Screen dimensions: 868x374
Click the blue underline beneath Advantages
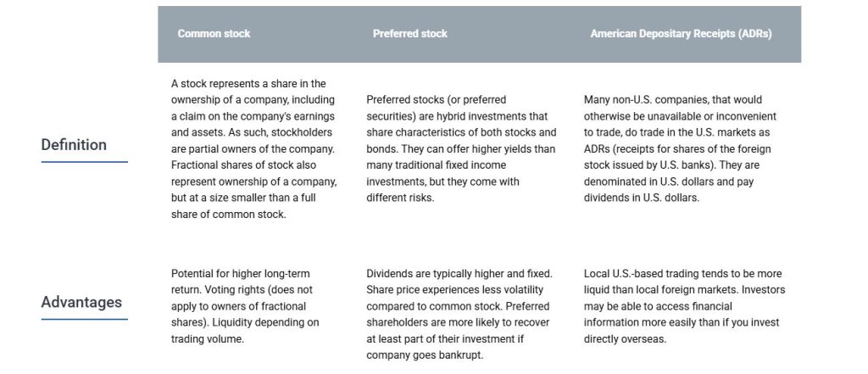pos(84,319)
